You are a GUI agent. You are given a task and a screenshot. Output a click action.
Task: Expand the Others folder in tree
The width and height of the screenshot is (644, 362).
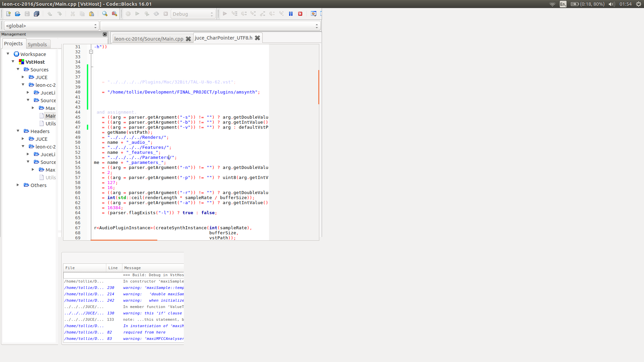[18, 185]
